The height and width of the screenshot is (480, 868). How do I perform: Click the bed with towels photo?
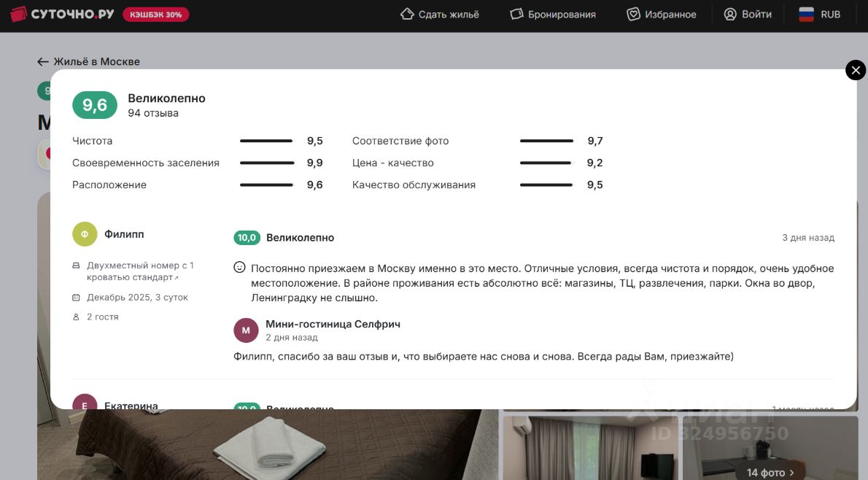268,444
